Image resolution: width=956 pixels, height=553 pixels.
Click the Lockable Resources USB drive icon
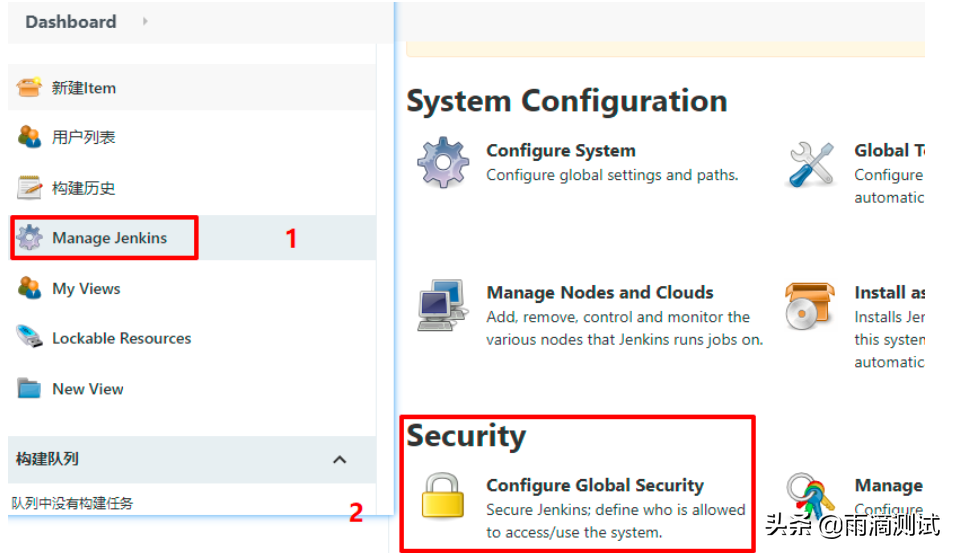click(x=29, y=337)
